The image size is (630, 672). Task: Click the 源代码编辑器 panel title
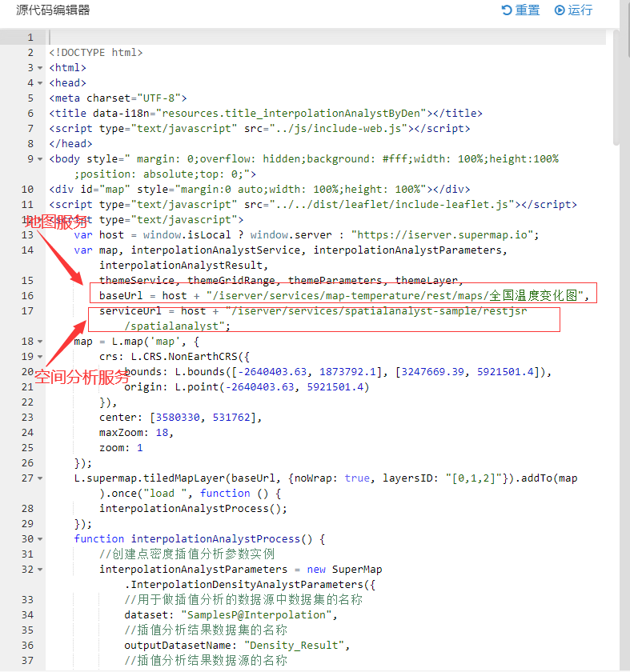(53, 10)
